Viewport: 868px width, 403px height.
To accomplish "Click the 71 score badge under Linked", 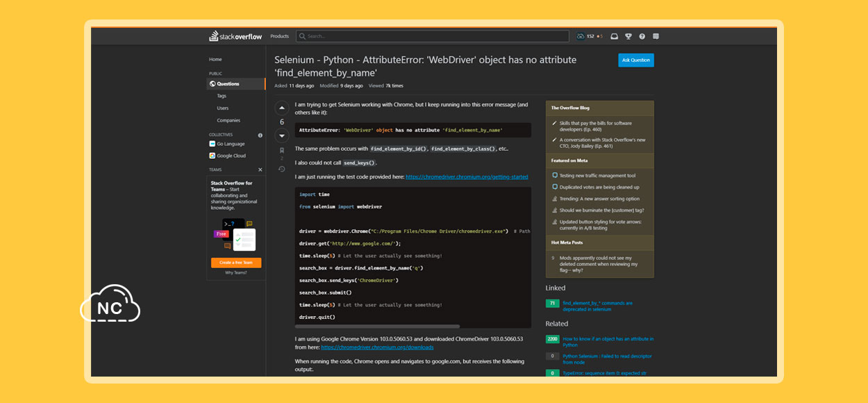I will tap(553, 303).
